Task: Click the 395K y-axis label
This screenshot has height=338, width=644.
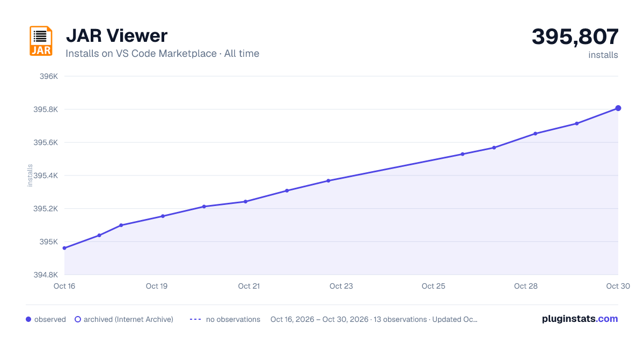Action: click(x=49, y=242)
